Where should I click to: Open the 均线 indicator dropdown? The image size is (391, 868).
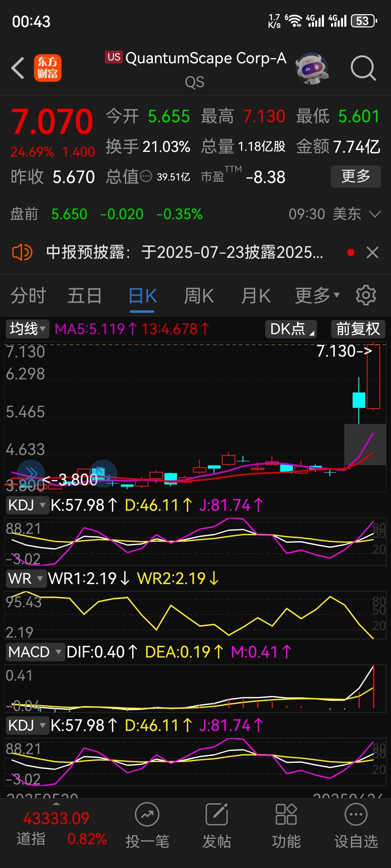click(27, 329)
